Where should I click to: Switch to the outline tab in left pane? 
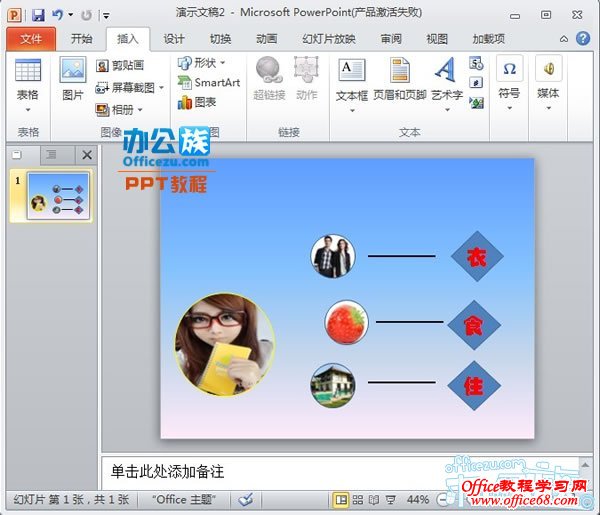[x=51, y=155]
